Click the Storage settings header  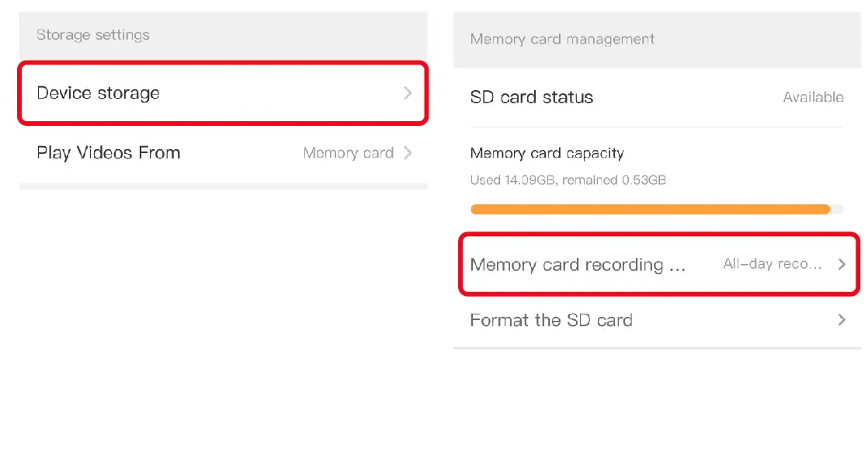click(93, 35)
